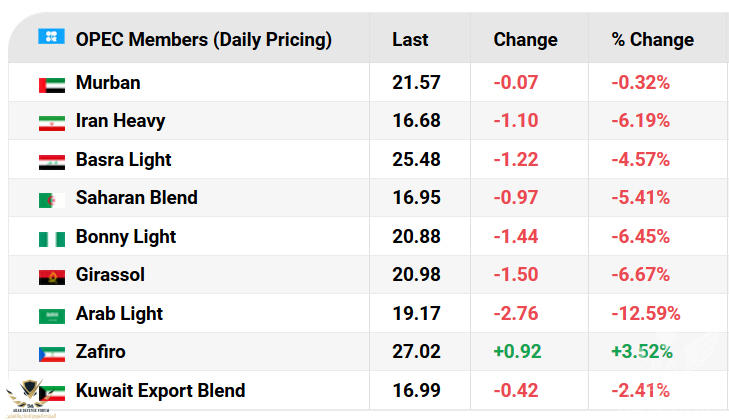Sort by the Last column header
The height and width of the screenshot is (420, 729).
coord(410,40)
